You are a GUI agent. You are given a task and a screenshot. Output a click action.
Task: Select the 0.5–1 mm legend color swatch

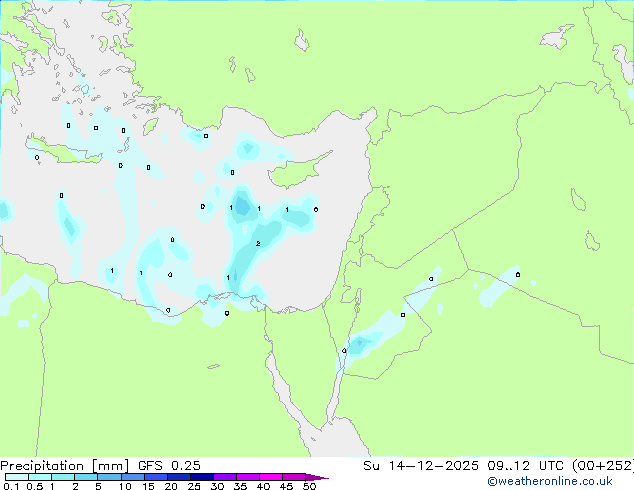40,477
